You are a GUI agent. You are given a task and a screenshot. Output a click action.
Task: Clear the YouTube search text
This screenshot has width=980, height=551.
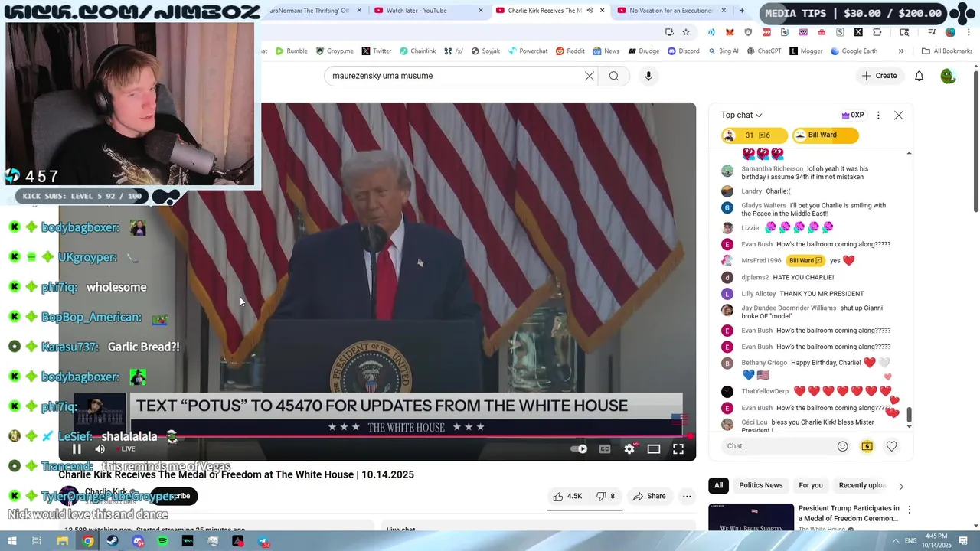pyautogui.click(x=590, y=76)
